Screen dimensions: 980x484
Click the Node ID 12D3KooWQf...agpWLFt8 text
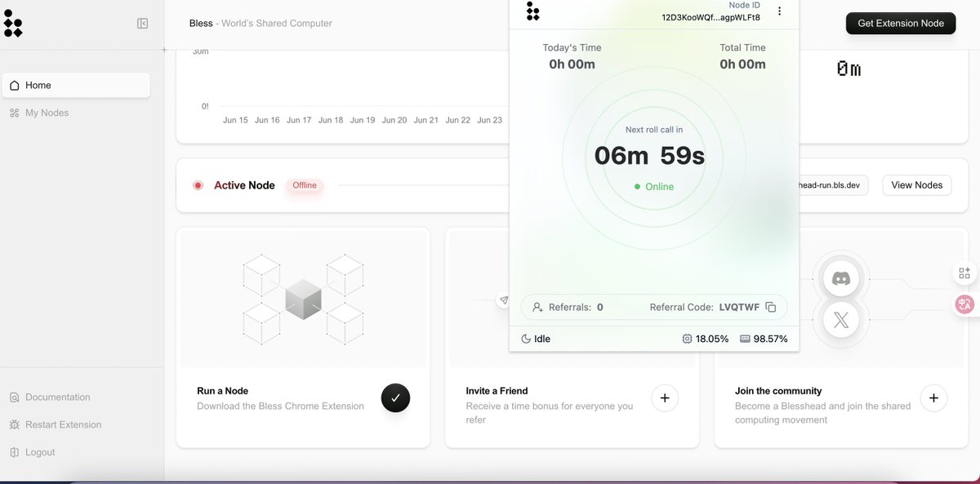pos(710,17)
